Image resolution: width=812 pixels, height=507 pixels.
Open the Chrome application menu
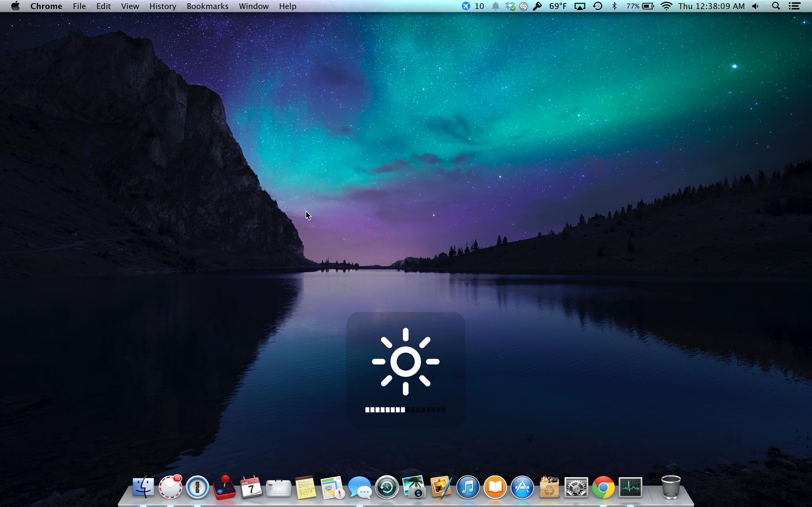[46, 6]
